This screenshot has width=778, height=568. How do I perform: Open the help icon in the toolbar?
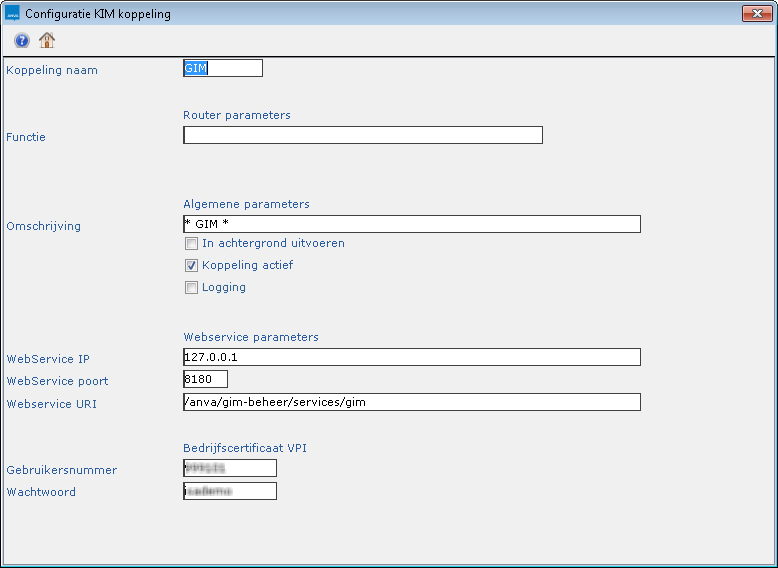point(22,41)
